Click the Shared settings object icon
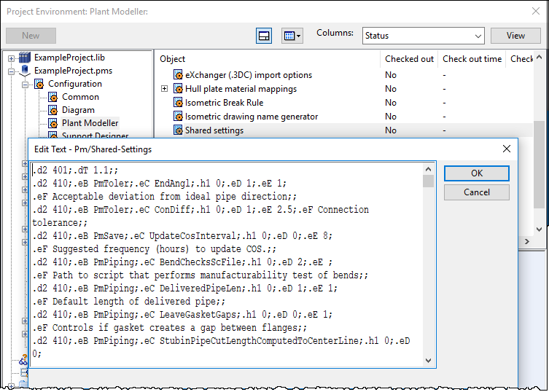Image resolution: width=549 pixels, height=392 pixels. click(178, 130)
